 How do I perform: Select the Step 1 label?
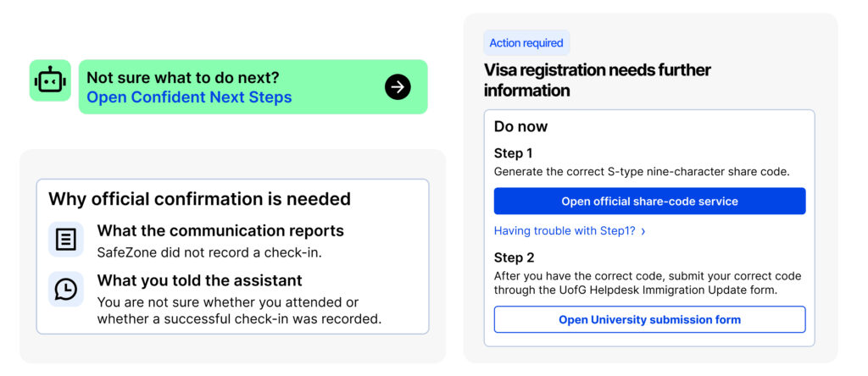(513, 154)
